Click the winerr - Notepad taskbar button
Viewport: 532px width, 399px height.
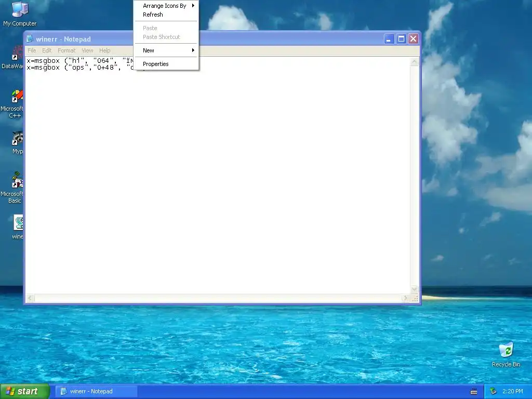(96, 391)
